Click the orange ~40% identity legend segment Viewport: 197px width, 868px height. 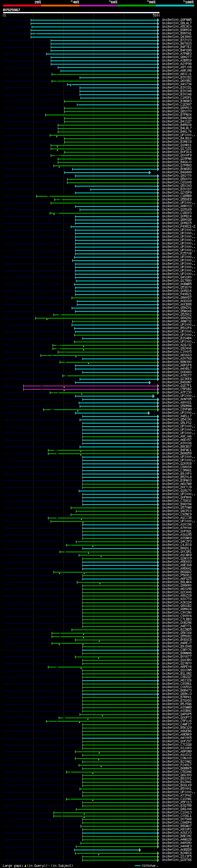coord(60,6)
